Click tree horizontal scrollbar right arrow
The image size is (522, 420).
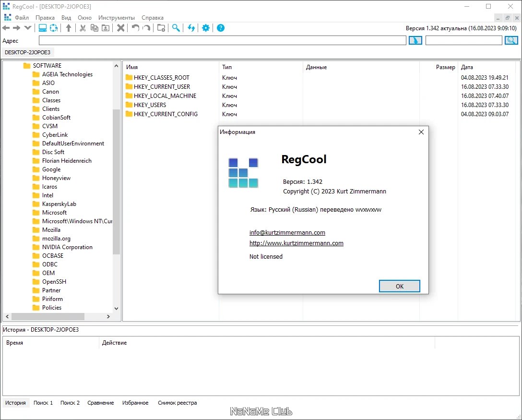(108, 316)
